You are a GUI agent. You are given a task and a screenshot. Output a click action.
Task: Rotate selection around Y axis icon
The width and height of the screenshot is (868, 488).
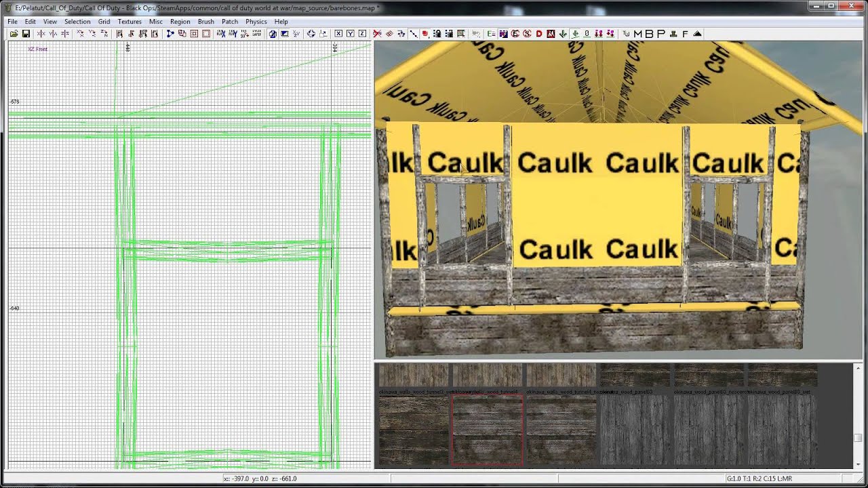tap(92, 33)
